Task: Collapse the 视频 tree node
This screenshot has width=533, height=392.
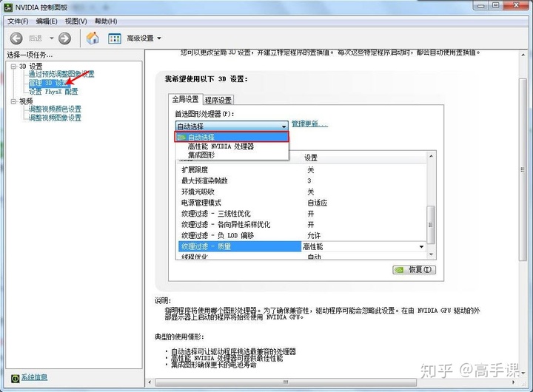Action: coord(13,101)
